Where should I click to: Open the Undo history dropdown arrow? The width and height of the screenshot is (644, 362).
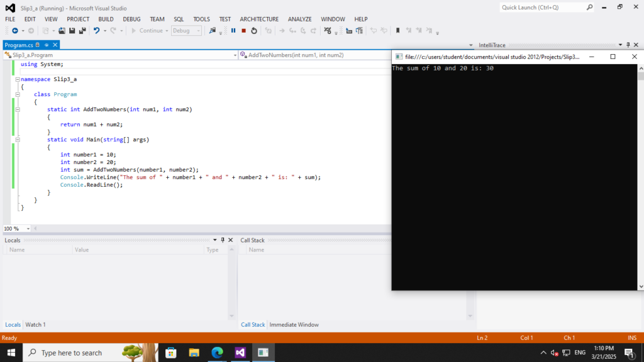tap(105, 31)
